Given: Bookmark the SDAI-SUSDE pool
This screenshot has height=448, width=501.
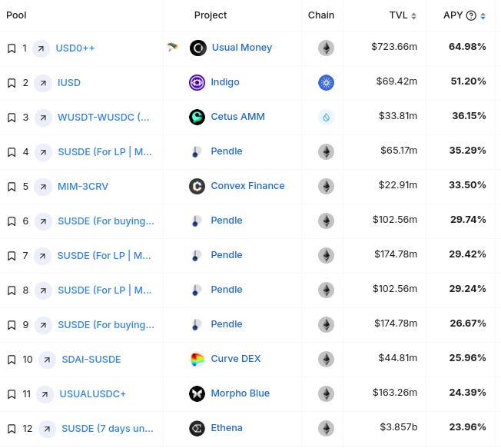Looking at the screenshot, I should coord(12,360).
